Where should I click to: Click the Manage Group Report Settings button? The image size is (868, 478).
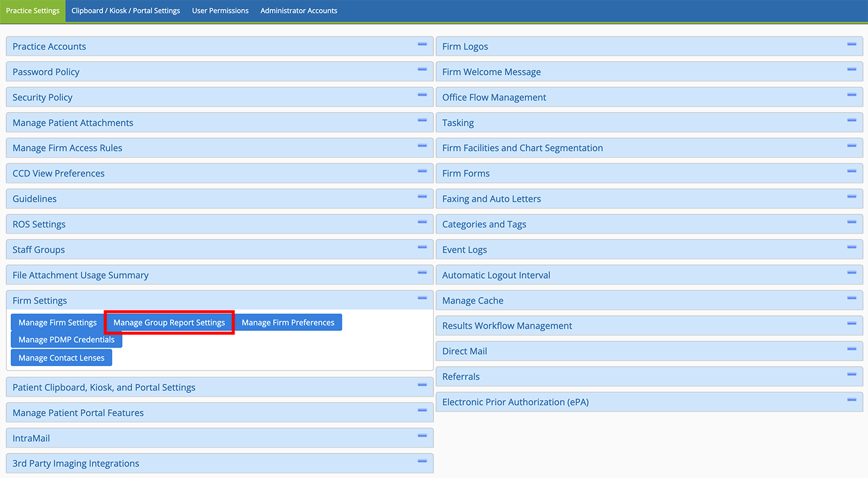coord(169,322)
